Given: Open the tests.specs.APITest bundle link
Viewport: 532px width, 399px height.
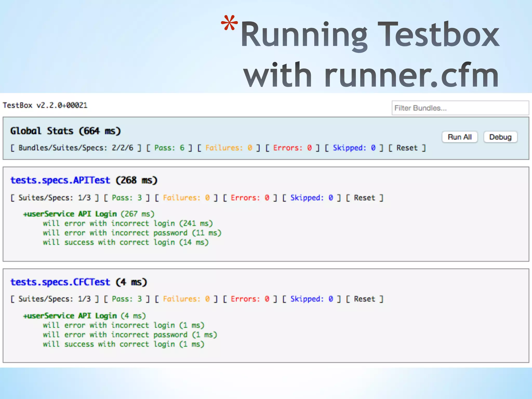Looking at the screenshot, I should point(60,180).
